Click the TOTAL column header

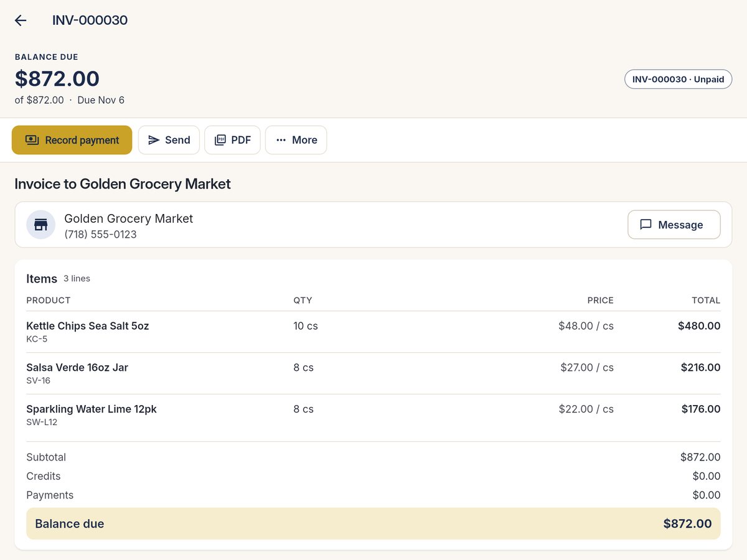point(706,300)
